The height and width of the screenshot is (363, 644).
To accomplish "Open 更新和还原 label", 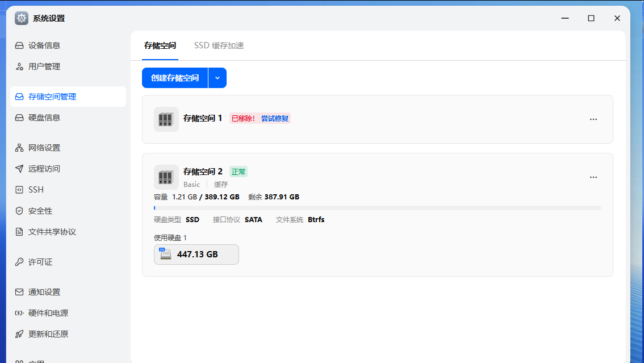I will pos(48,334).
